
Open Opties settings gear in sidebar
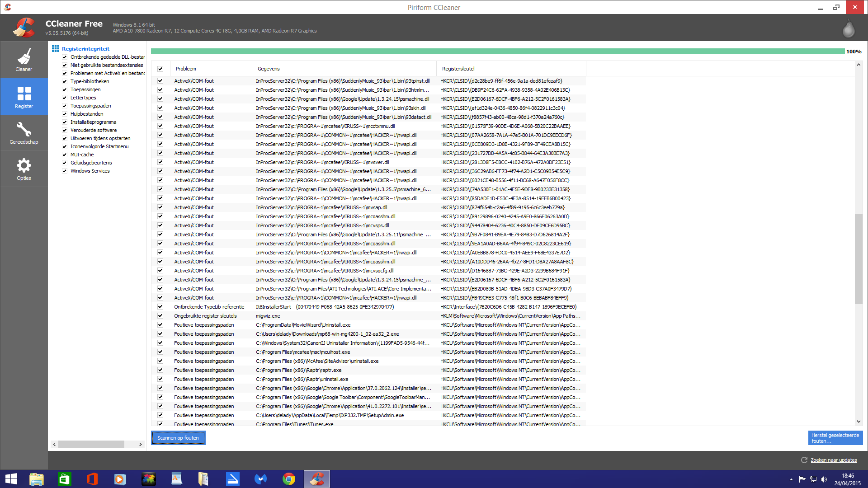[x=24, y=169]
